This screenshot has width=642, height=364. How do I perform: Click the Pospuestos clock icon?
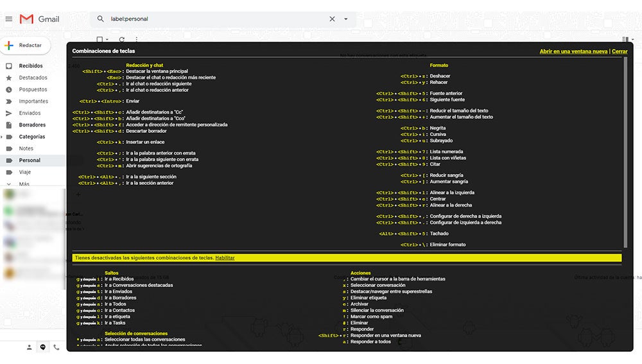[9, 89]
